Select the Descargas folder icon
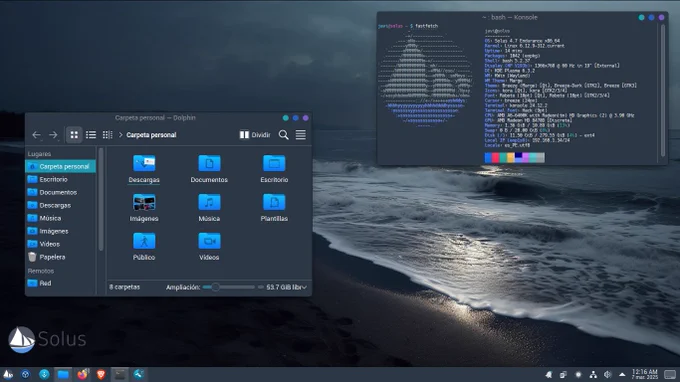Viewport: 680px width, 382px height. (144, 164)
